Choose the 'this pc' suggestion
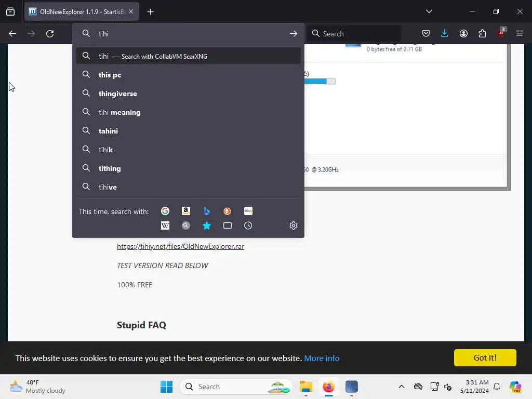The image size is (532, 399). pyautogui.click(x=188, y=75)
